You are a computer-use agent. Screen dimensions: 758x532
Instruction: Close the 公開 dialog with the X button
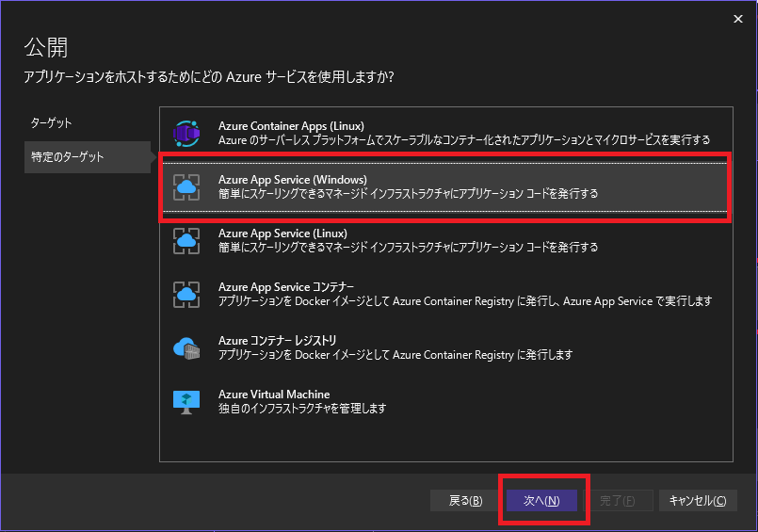pos(737,19)
